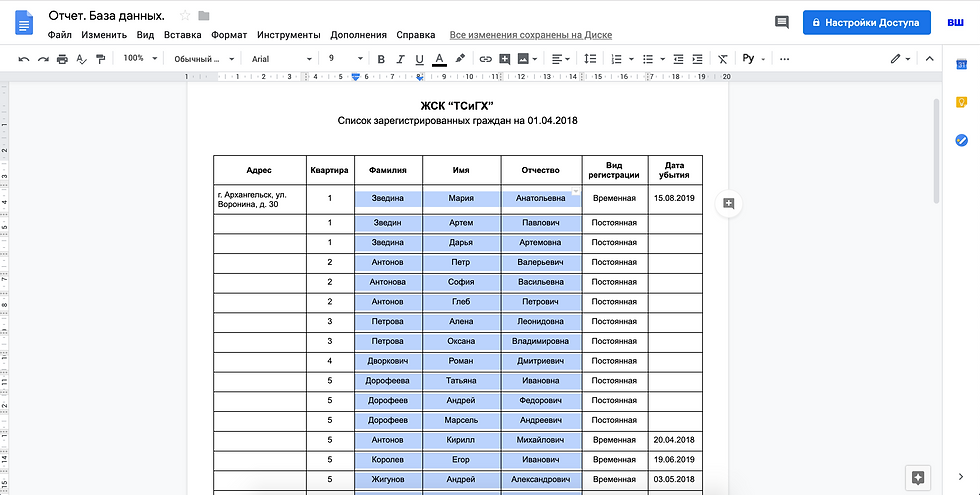Open the highlight color marker
This screenshot has height=495, width=980.
(x=460, y=59)
